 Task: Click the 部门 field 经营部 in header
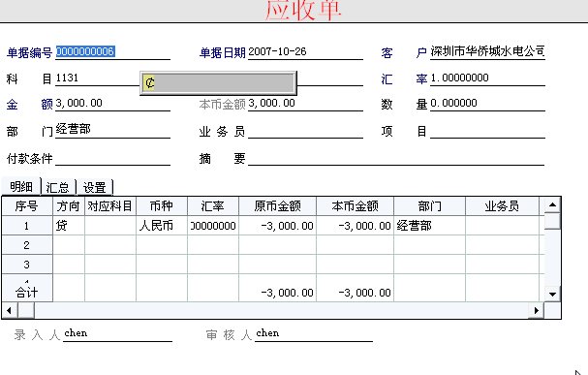tap(112, 131)
